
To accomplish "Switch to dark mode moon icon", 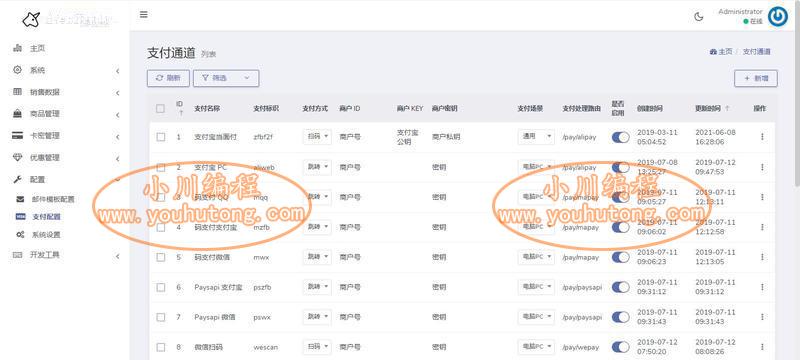I will point(699,16).
